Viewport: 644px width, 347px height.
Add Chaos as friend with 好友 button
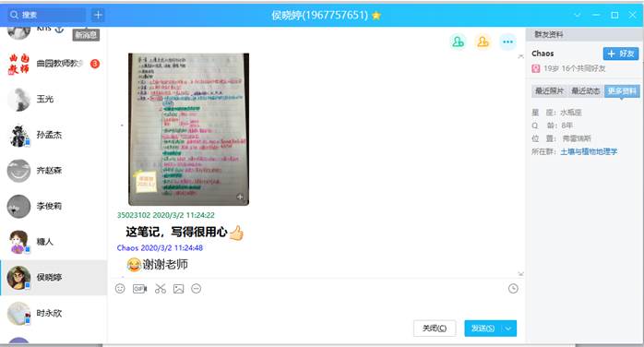pyautogui.click(x=621, y=54)
